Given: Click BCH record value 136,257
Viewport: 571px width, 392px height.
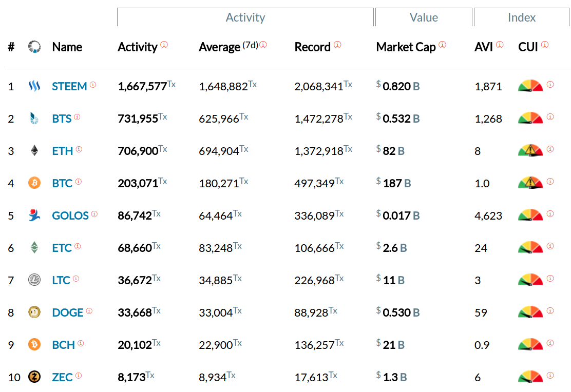Looking at the screenshot, I should (x=315, y=345).
